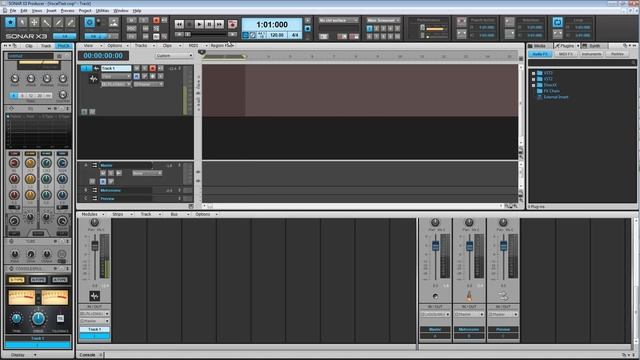640x360 pixels.
Task: Solo the Master bus in track pane
Action: click(111, 173)
